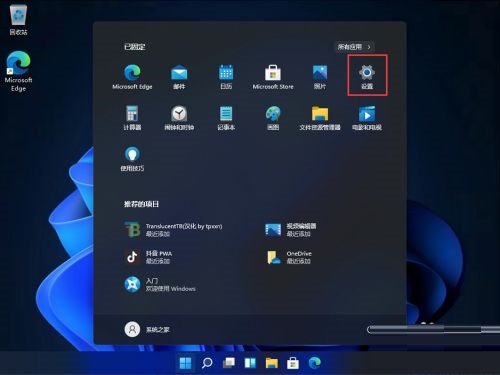Open the Mail (邮件) app

(179, 77)
